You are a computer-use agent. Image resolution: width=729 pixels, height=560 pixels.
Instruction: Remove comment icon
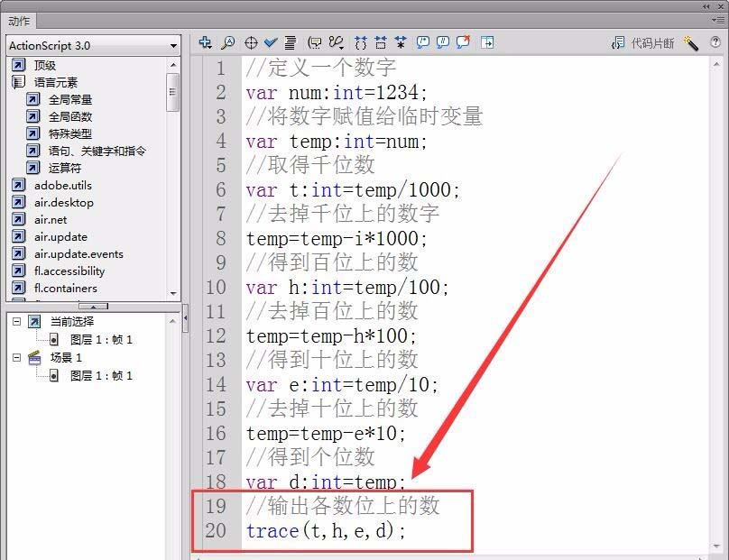pyautogui.click(x=463, y=42)
